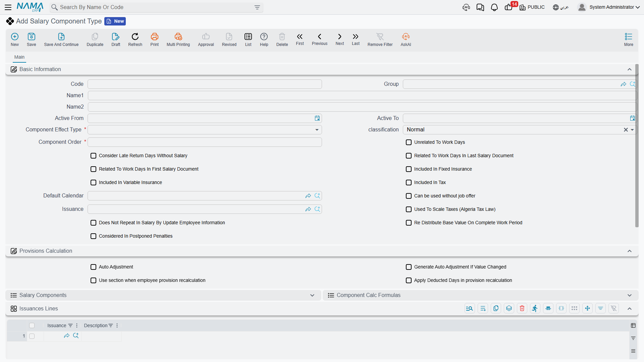Click the New status badge
Screen dimensions: 644x362
(115, 21)
